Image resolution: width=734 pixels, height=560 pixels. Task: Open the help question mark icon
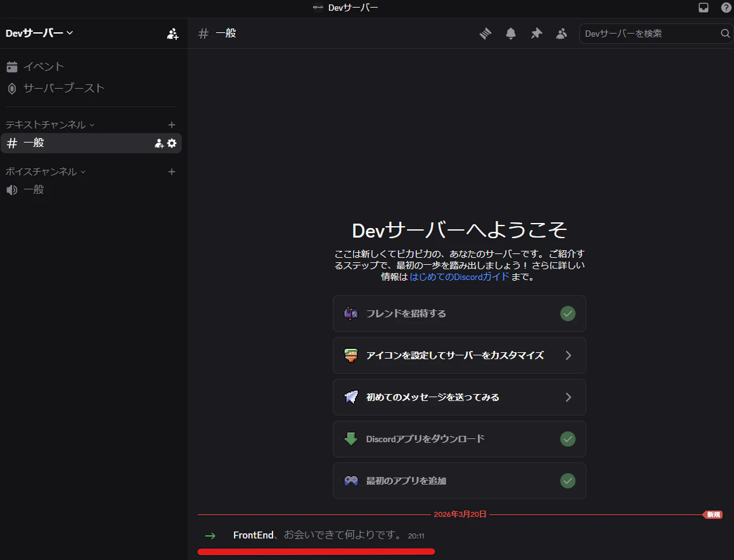tap(726, 8)
